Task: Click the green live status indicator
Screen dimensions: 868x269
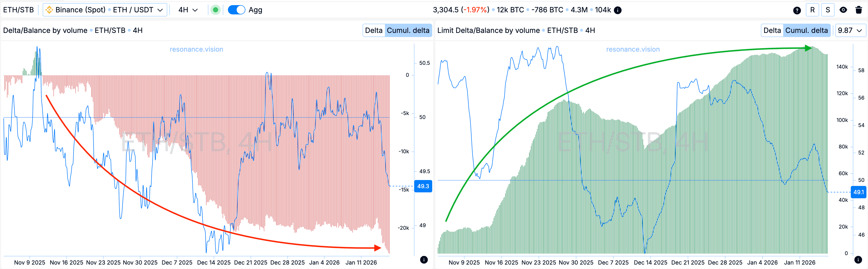Action: (x=215, y=10)
